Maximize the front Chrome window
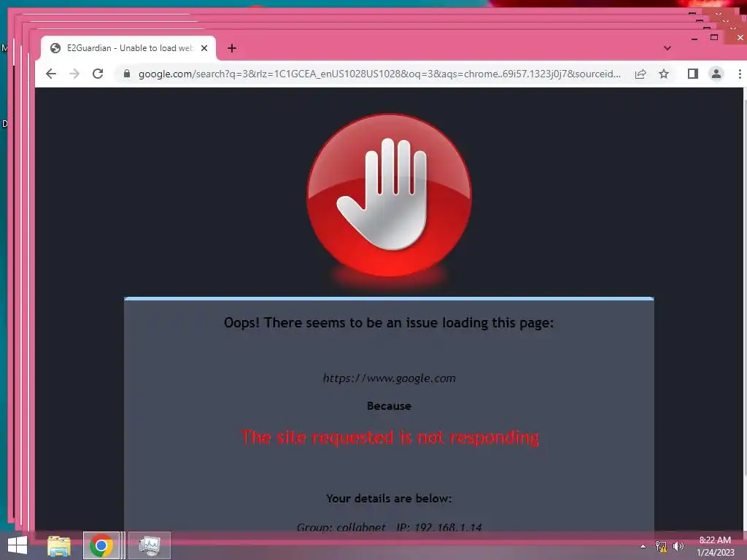 click(x=713, y=37)
